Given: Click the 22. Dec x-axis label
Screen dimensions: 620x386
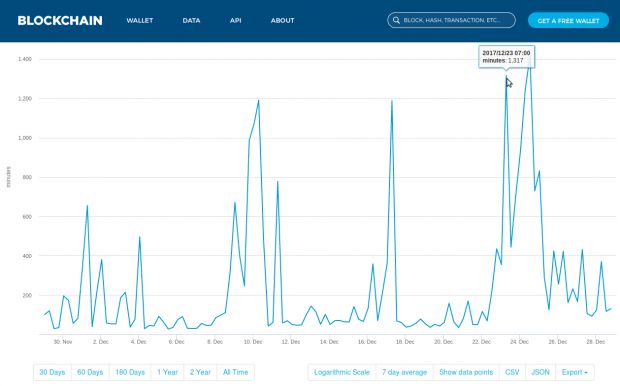Looking at the screenshot, I should 481,342.
